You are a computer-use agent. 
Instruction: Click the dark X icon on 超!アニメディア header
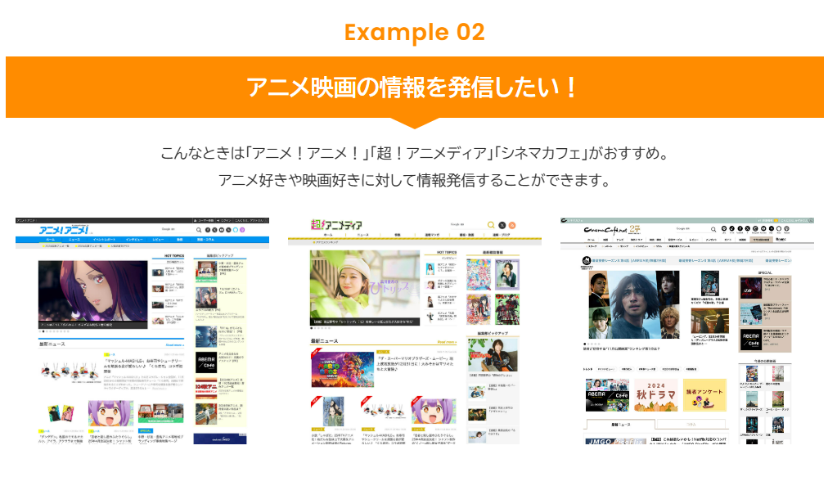point(502,225)
